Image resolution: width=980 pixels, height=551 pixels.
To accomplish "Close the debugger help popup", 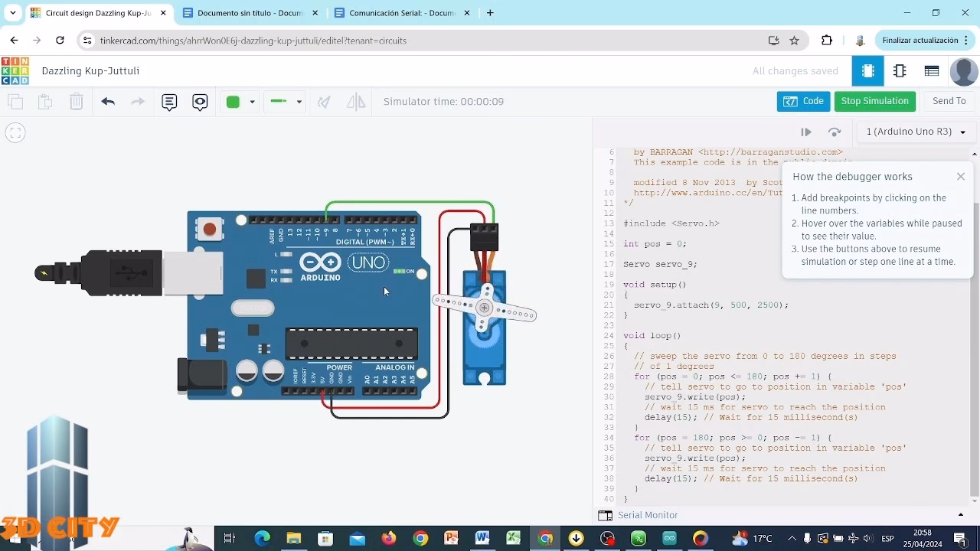I will (960, 176).
